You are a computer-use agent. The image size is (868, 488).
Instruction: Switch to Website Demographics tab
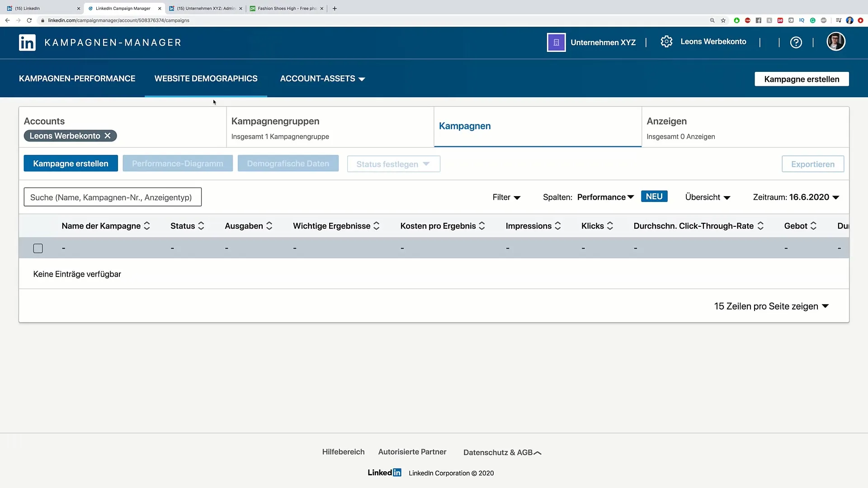point(206,79)
